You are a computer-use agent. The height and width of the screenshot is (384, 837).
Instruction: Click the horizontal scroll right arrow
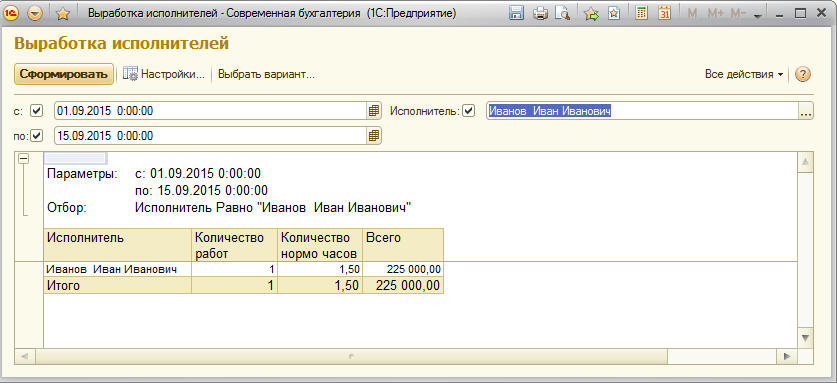point(786,356)
